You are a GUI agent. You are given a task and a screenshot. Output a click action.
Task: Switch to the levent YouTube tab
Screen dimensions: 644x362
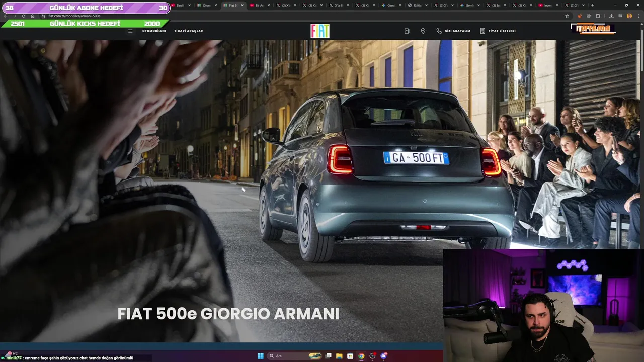pos(547,5)
